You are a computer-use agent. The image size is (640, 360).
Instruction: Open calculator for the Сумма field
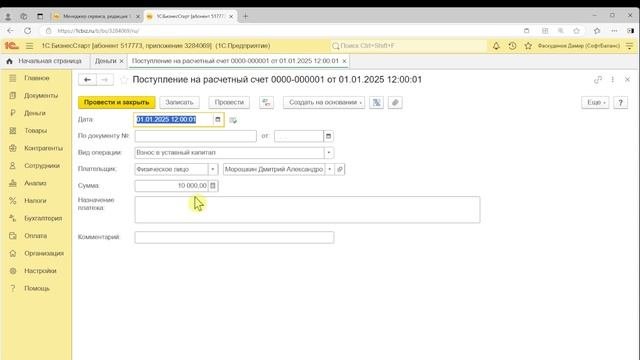pos(213,186)
